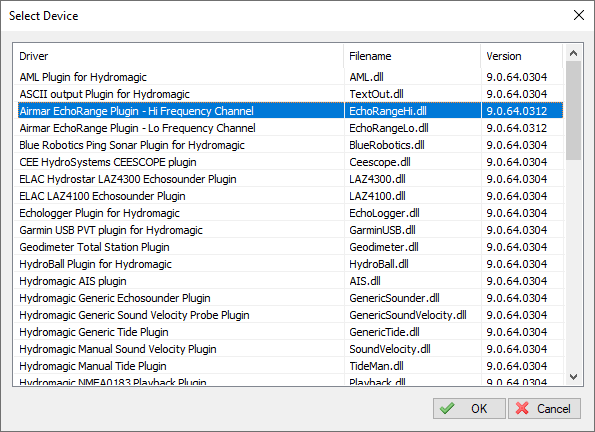
Task: Select Airmar EchoRange Hi Frequency Channel row
Action: pyautogui.click(x=289, y=111)
